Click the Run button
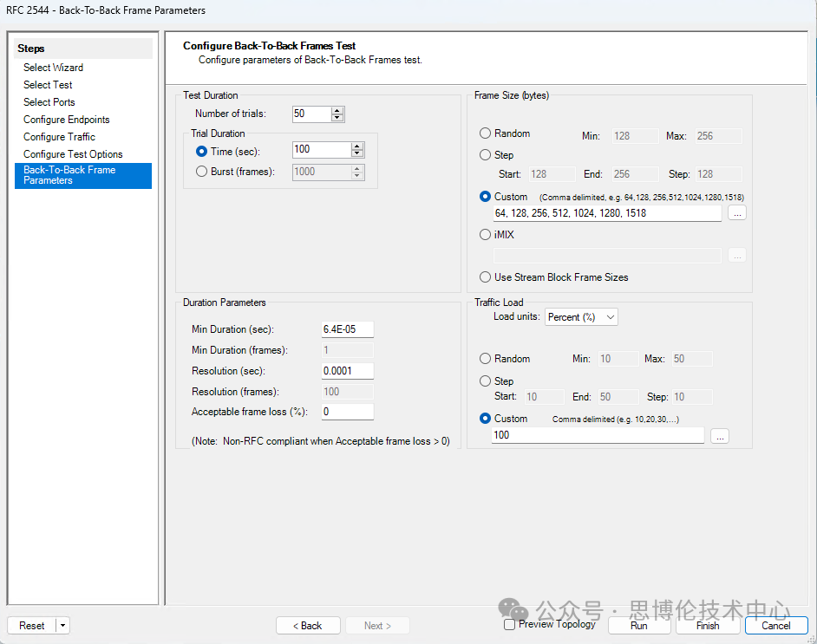This screenshot has height=644, width=817. click(638, 626)
